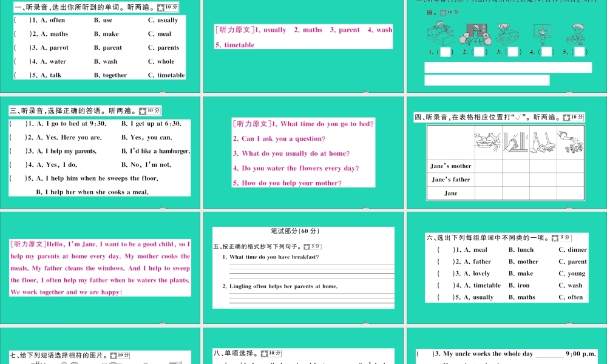Tick Jane's mother cell under the cooking icon

[x=487, y=166]
